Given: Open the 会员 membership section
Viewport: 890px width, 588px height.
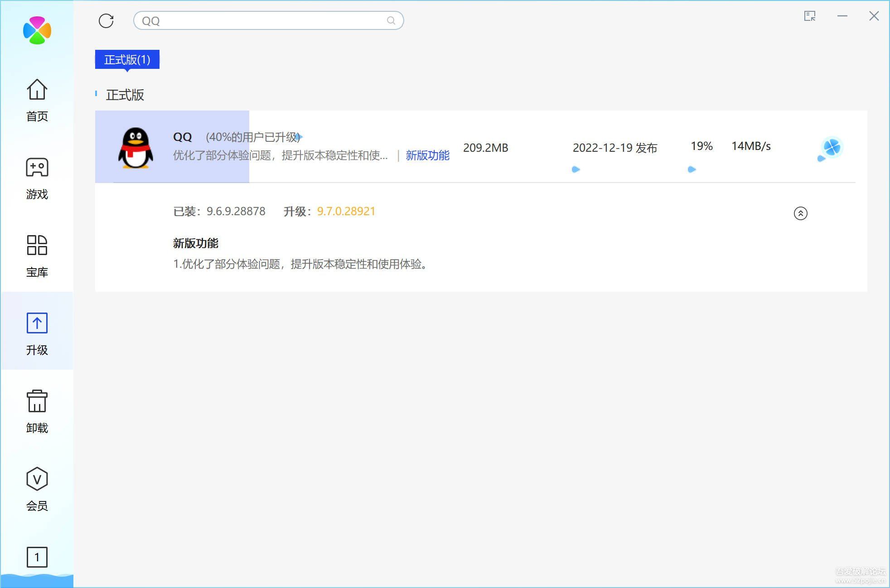Looking at the screenshot, I should pyautogui.click(x=37, y=490).
